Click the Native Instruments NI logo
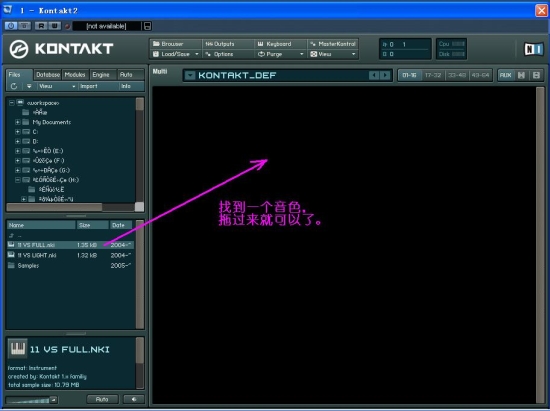 (x=533, y=49)
